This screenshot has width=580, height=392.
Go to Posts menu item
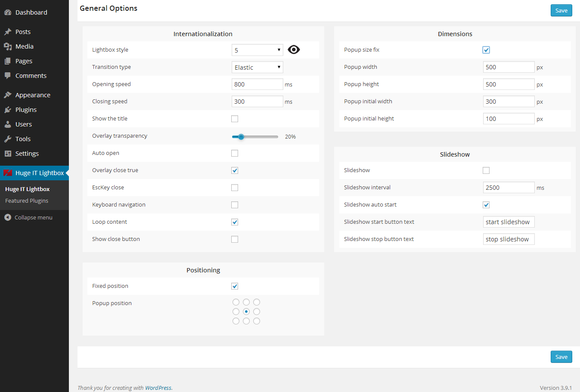tap(34, 32)
